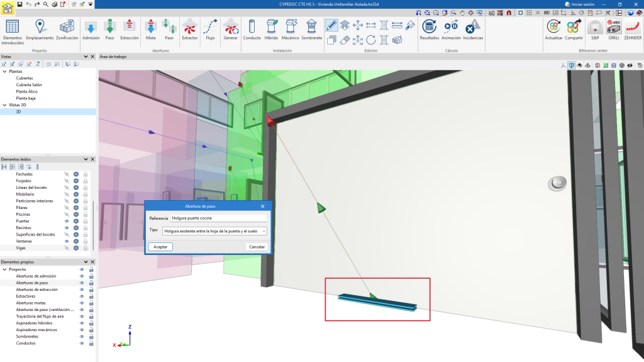Open Elementos introducidos tool
The width and height of the screenshot is (644, 362).
click(x=13, y=31)
